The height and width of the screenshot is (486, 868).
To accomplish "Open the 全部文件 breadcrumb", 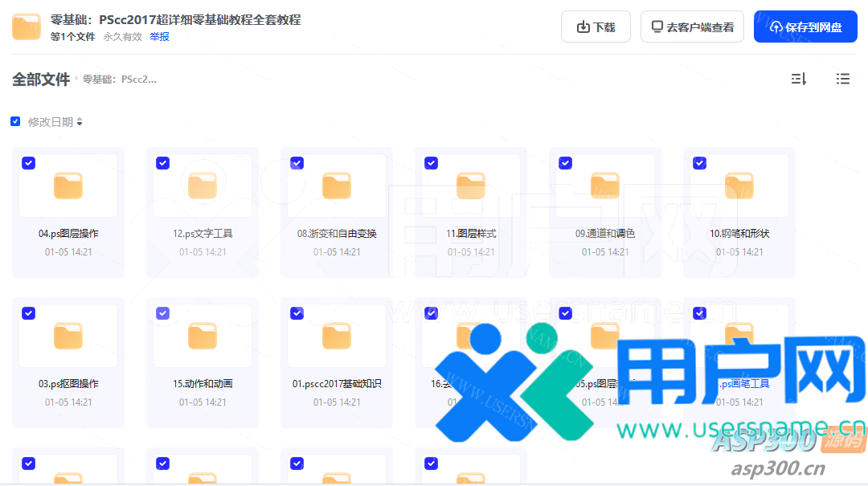I will 41,80.
